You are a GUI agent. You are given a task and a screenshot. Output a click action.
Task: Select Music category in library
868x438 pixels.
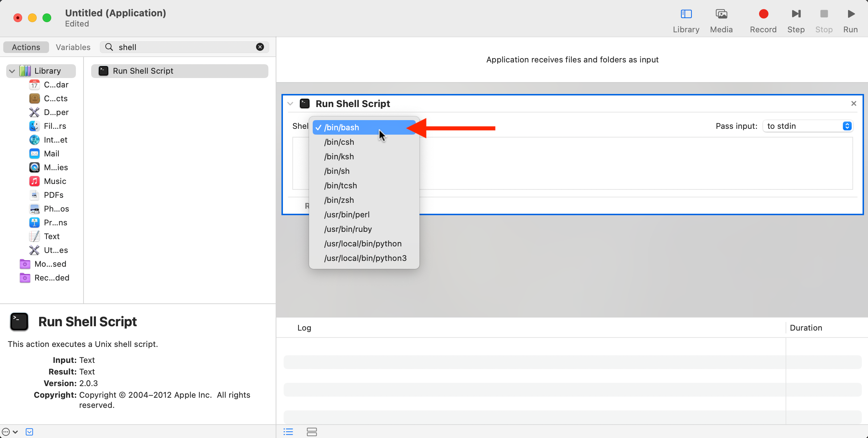coord(55,181)
